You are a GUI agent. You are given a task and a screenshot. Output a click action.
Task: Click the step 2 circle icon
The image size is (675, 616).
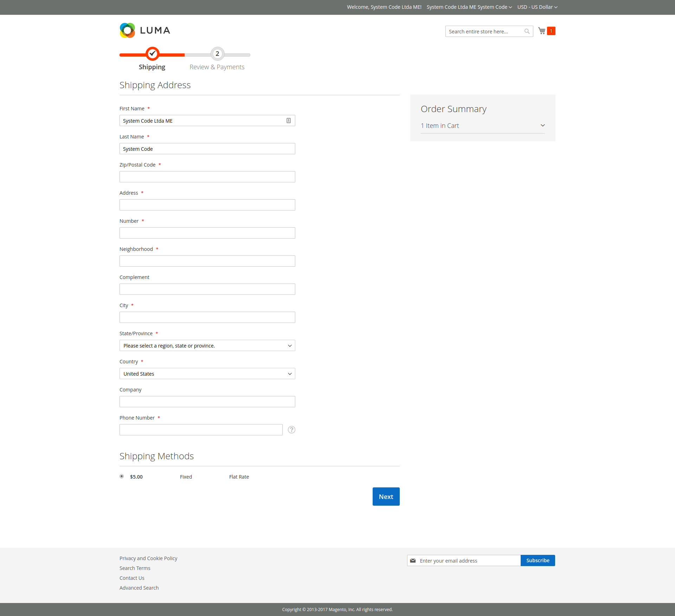click(x=217, y=54)
